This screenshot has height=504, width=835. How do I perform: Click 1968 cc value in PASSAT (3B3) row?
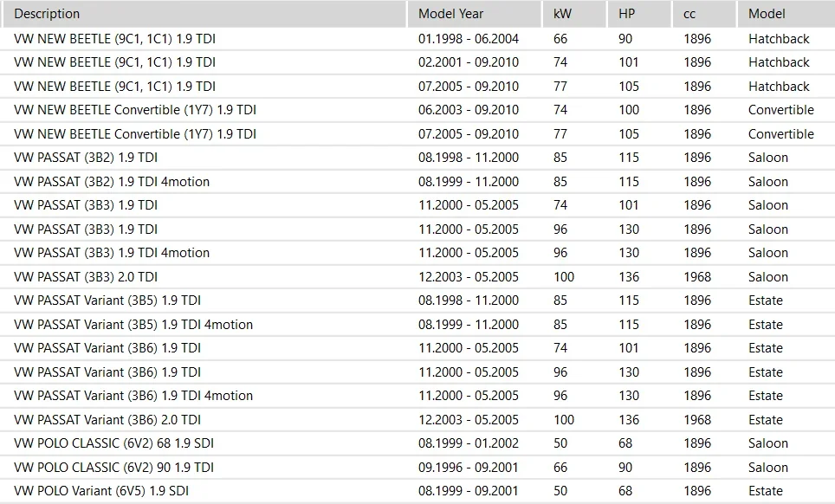point(697,277)
